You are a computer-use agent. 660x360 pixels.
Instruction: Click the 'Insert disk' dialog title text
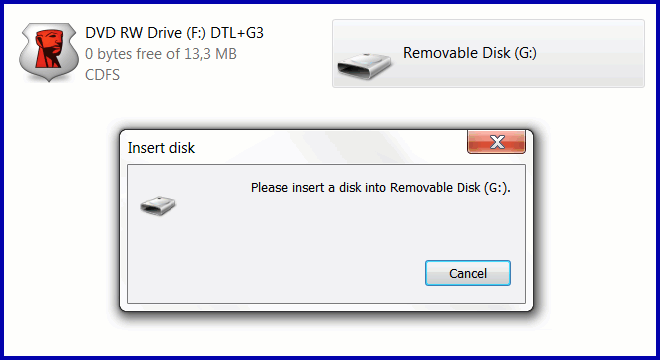(161, 148)
